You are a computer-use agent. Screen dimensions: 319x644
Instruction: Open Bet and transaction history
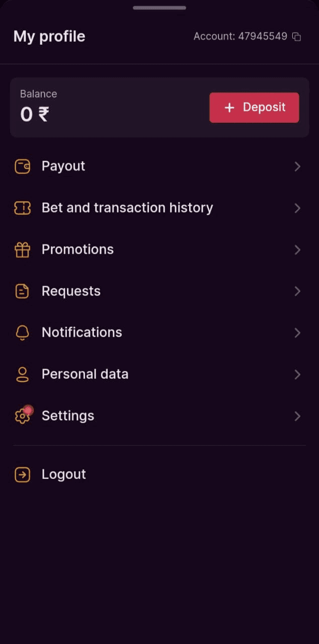tap(127, 208)
